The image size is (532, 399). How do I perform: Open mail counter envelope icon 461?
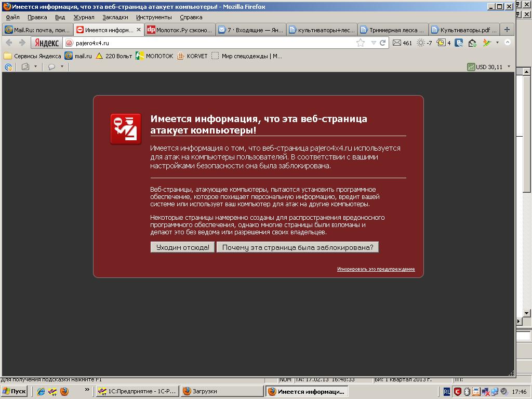[402, 43]
